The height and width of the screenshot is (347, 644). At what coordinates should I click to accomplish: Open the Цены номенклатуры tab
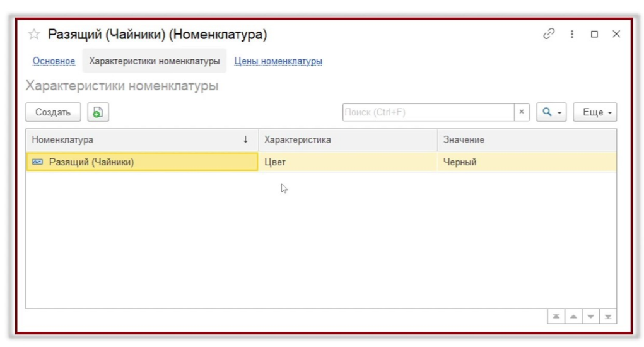278,61
